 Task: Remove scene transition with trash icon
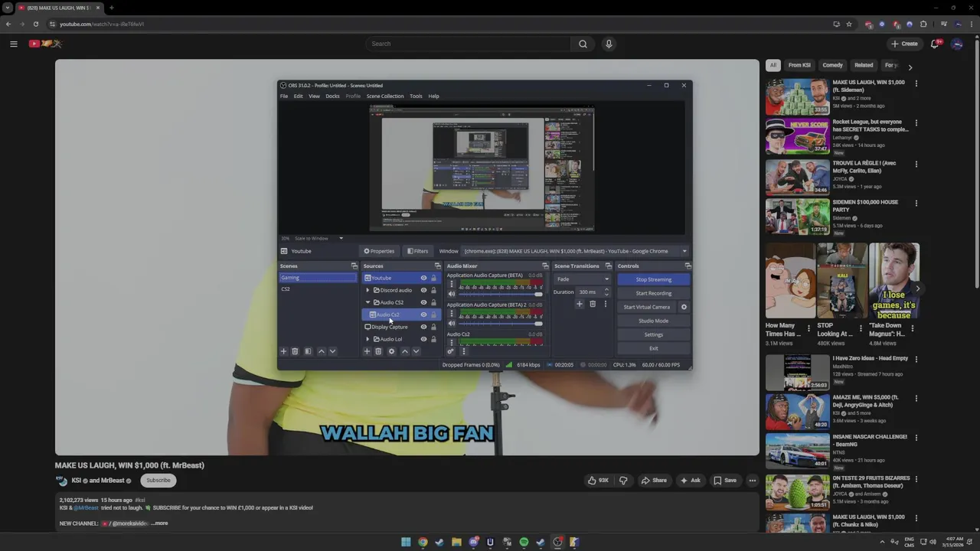(x=593, y=304)
